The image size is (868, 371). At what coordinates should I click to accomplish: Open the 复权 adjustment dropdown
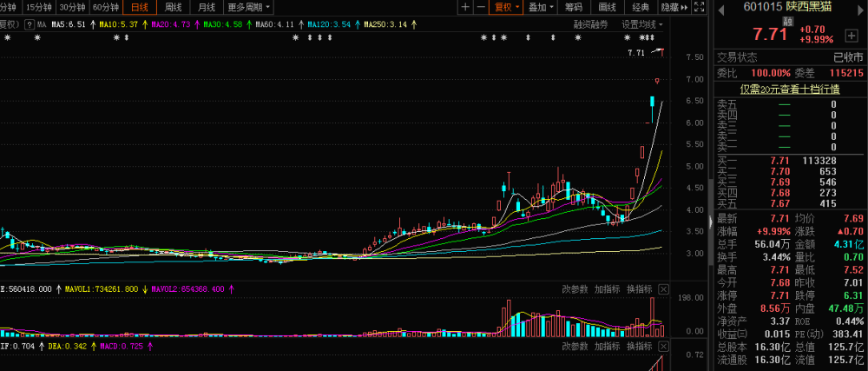(507, 7)
